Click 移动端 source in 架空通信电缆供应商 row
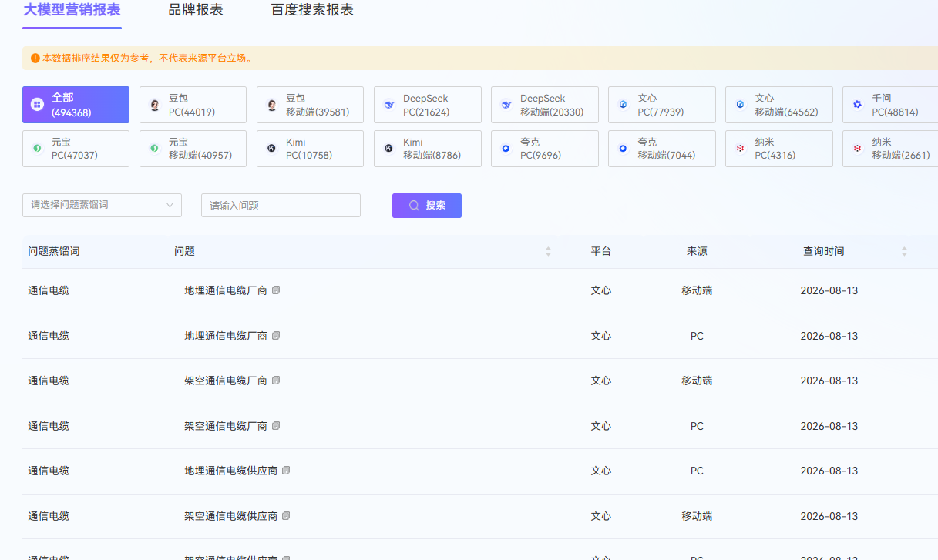Viewport: 938px width, 560px height. coord(697,516)
